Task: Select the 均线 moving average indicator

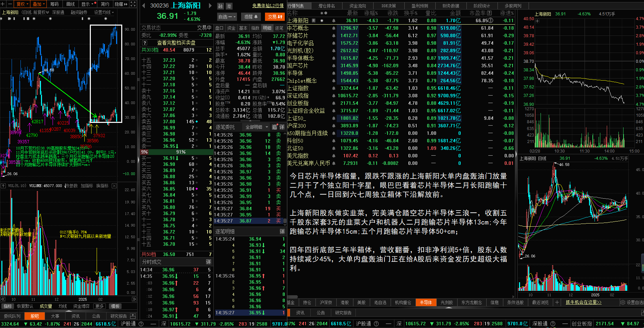Action: tap(62, 306)
